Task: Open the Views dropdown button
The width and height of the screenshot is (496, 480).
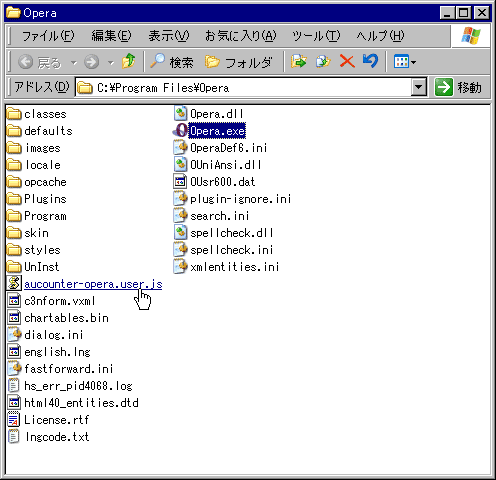Action: (405, 62)
